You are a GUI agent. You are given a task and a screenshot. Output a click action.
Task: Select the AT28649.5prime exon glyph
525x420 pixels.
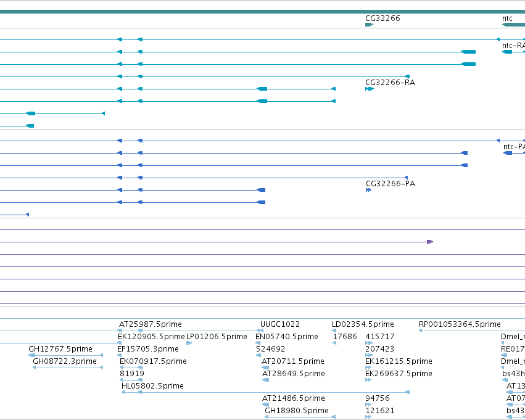point(266,380)
